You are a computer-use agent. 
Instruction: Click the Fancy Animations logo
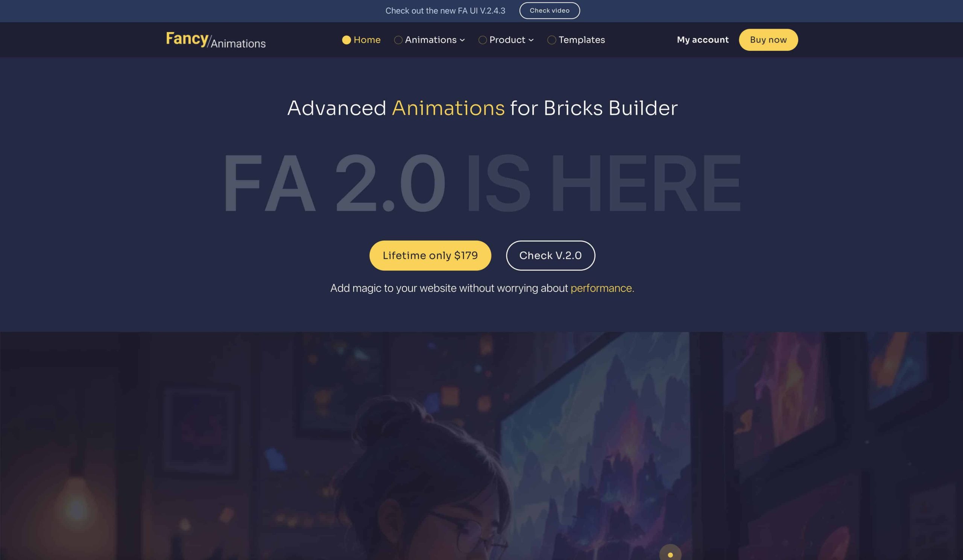(x=216, y=40)
